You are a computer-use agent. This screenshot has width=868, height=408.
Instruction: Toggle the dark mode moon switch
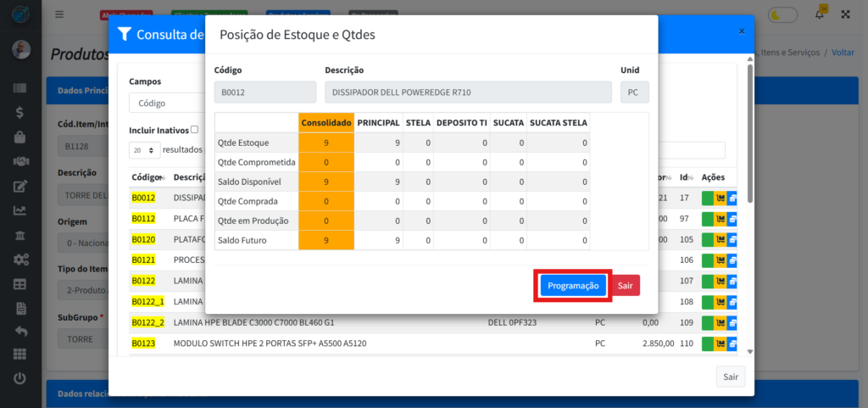[x=782, y=14]
